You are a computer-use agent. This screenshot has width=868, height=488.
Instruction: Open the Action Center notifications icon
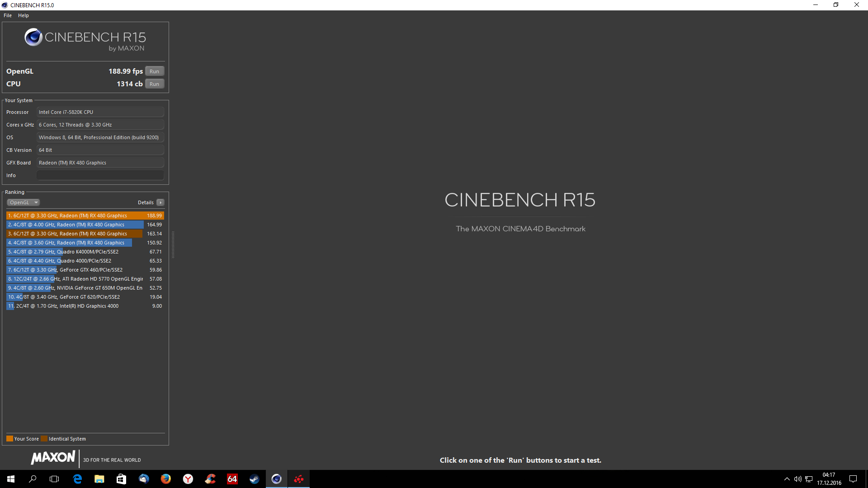click(x=853, y=479)
